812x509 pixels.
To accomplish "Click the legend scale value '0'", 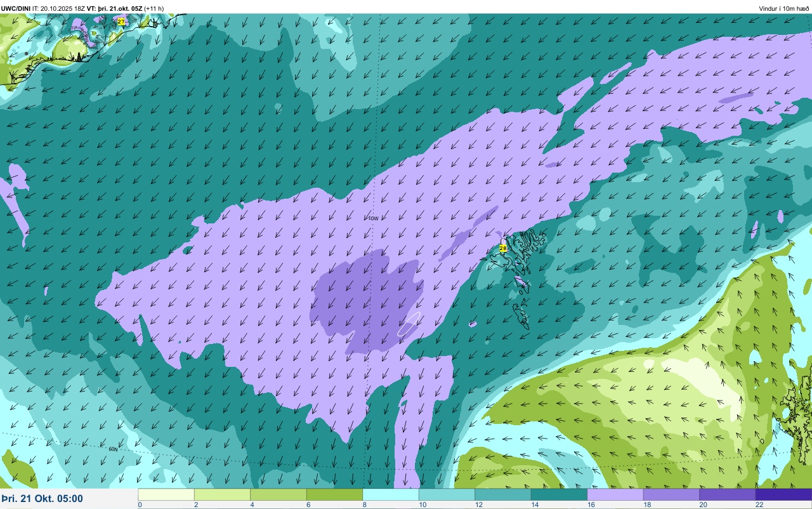I will tap(140, 505).
